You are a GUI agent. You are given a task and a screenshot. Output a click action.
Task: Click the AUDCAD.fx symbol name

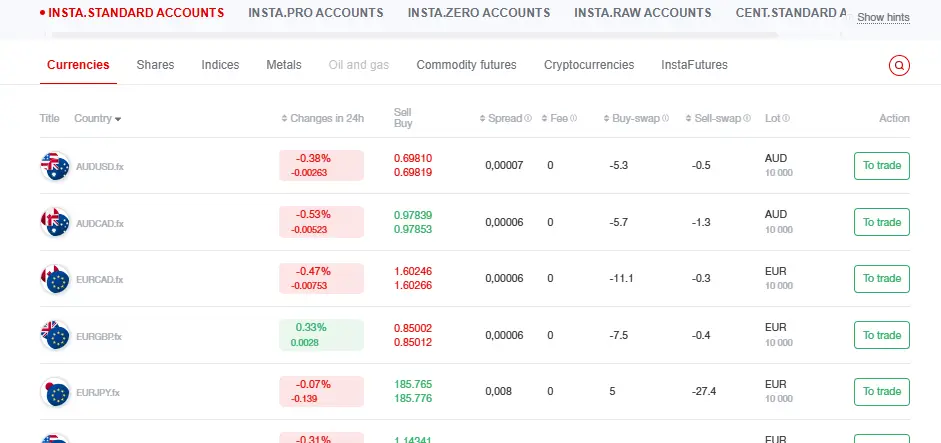[100, 223]
